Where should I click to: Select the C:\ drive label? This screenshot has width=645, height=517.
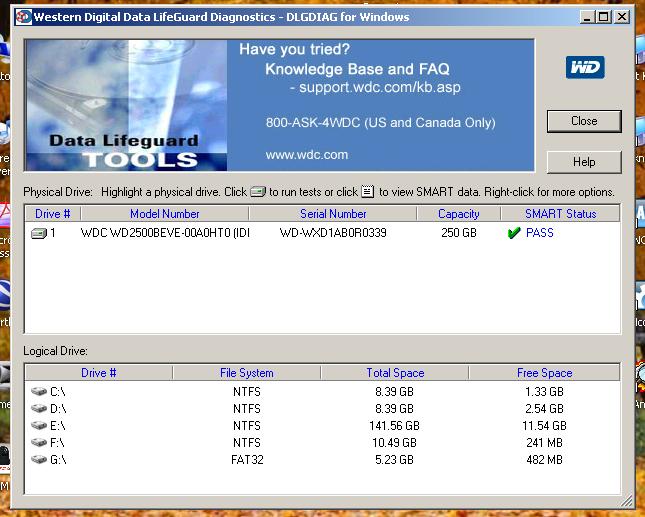point(58,392)
